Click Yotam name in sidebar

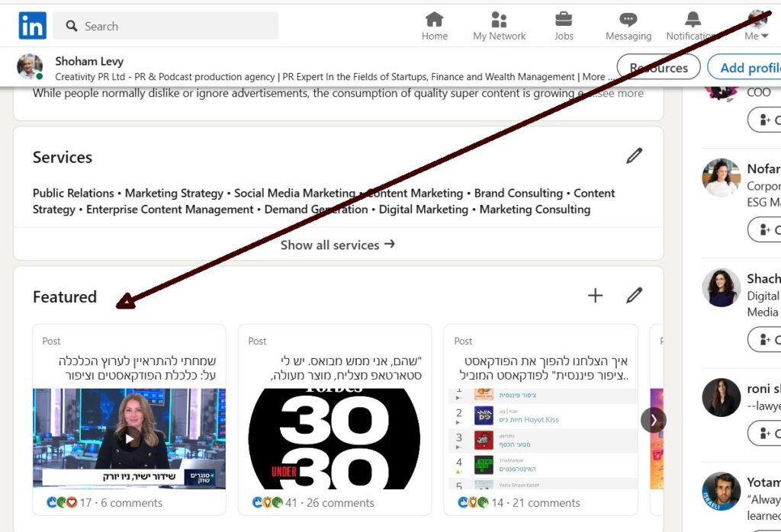(x=763, y=482)
